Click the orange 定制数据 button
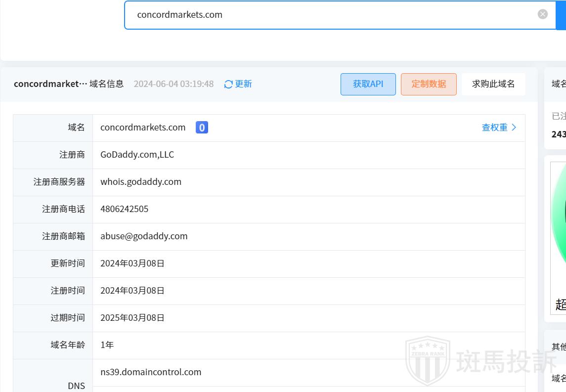 tap(429, 84)
